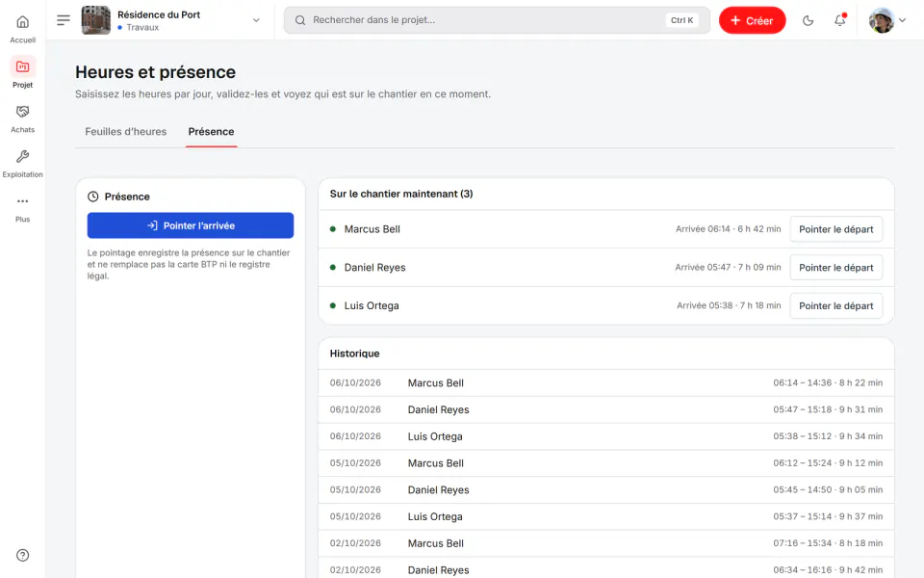Open the Exploitation wrench icon
This screenshot has width=924, height=578.
[22, 156]
